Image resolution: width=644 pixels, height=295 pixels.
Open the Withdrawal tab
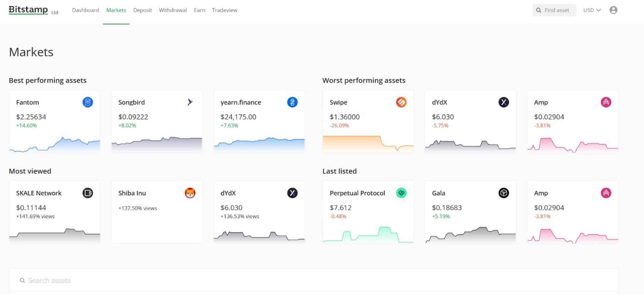click(x=173, y=10)
